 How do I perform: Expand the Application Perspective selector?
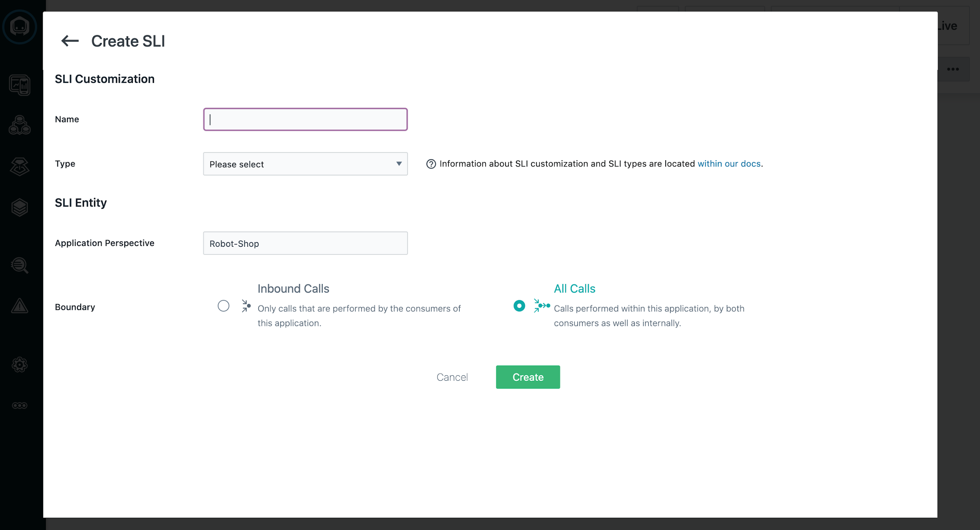(x=305, y=243)
